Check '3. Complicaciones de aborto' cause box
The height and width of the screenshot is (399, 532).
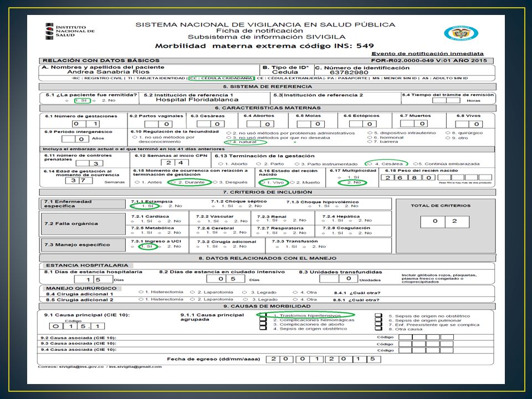point(263,324)
